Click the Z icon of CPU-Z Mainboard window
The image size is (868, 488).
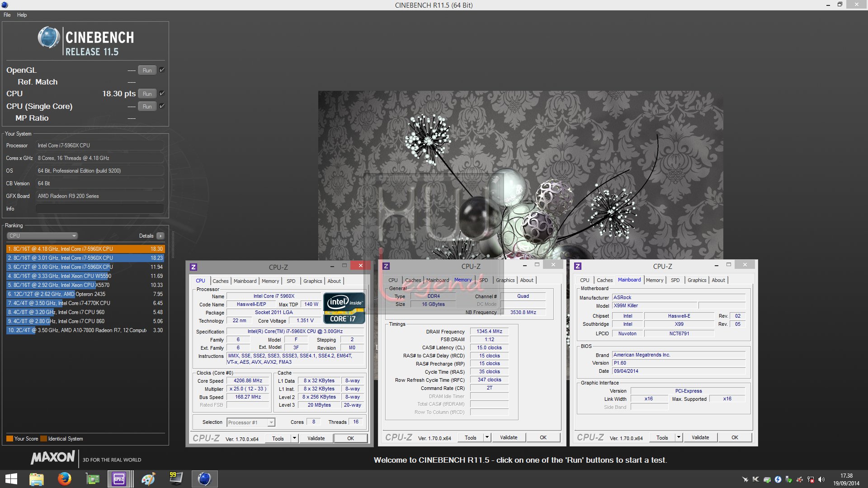tap(578, 267)
